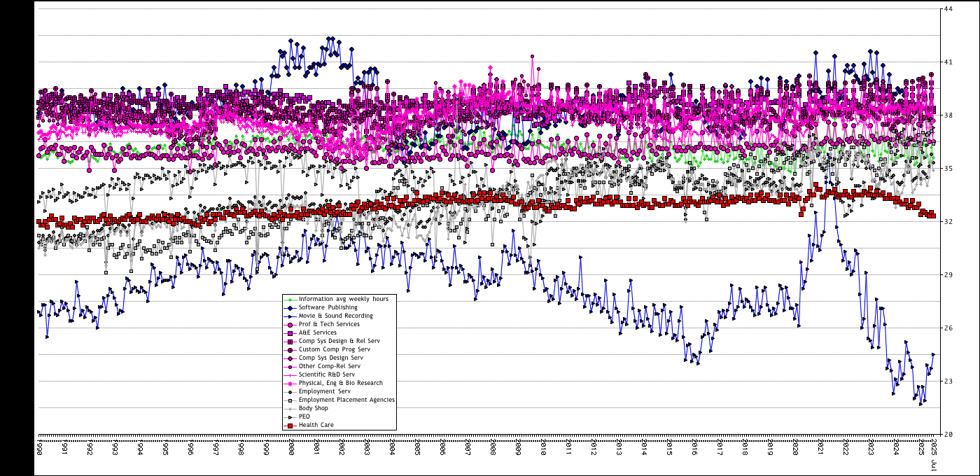Select the Prof & Tech Services legend circle marker
The image size is (980, 476).
click(x=289, y=324)
